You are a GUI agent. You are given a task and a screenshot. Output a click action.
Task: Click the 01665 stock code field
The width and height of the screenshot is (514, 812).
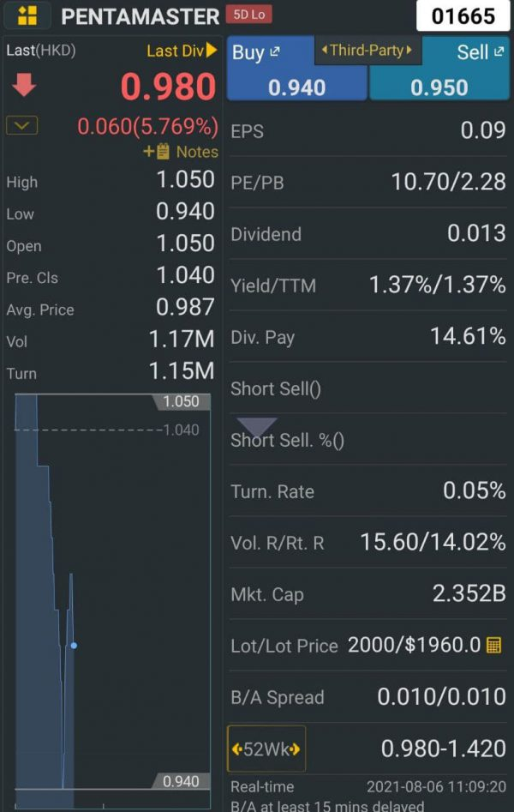(463, 16)
